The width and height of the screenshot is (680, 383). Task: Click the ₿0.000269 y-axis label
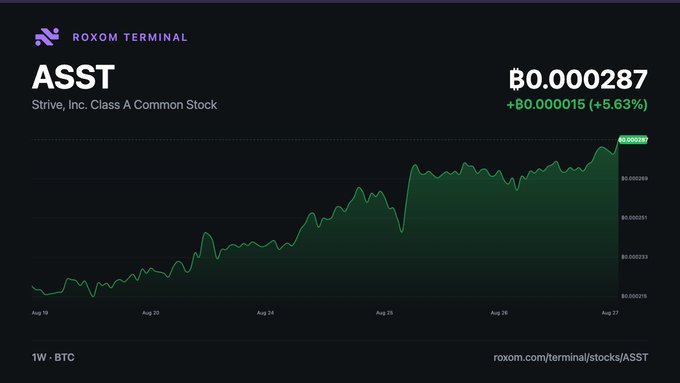[634, 178]
